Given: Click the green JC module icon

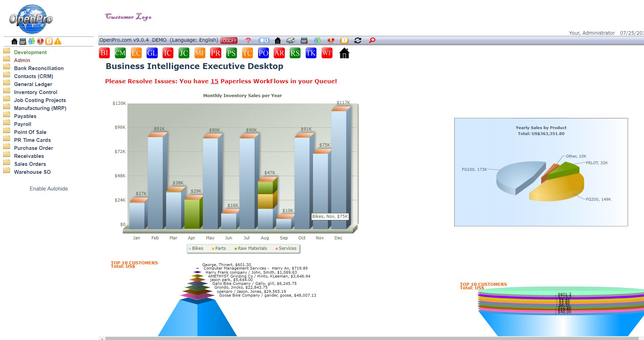Looking at the screenshot, I should click(184, 53).
